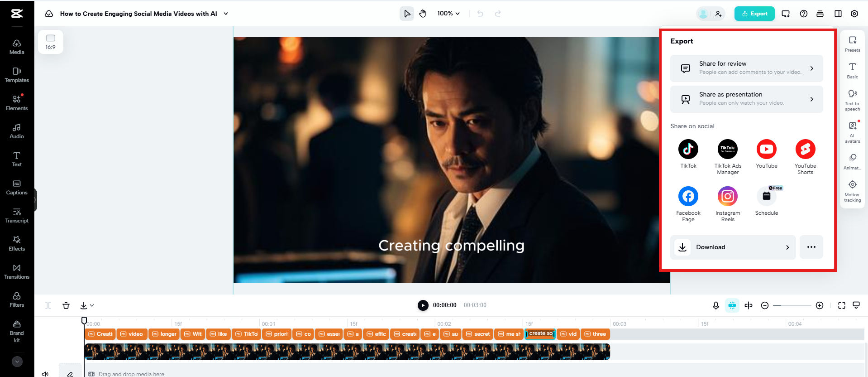Open editor settings hexagon icon
Image resolution: width=868 pixels, height=377 pixels.
854,14
